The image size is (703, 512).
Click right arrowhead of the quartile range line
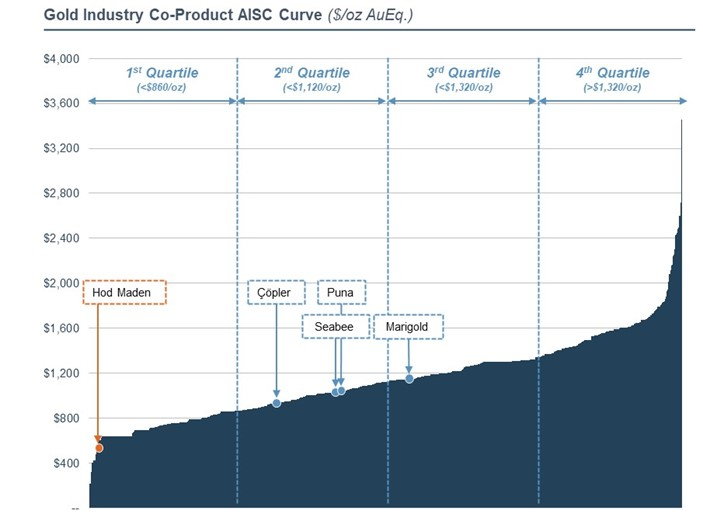[x=683, y=101]
